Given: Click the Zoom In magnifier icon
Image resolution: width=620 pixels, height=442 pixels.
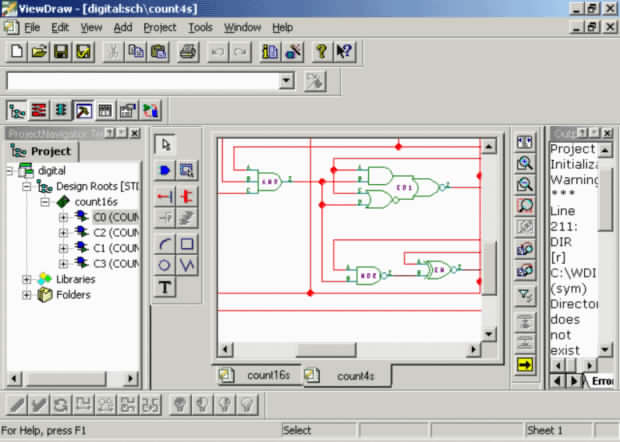Looking at the screenshot, I should 525,163.
